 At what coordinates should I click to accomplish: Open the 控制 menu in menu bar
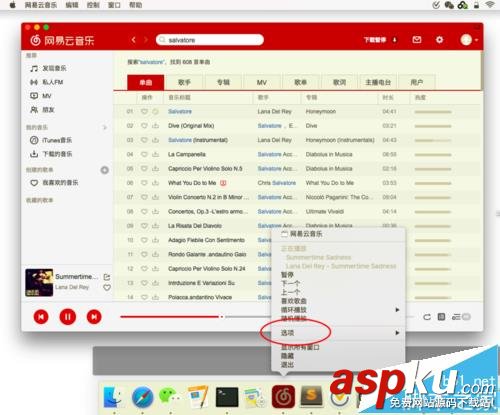coord(93,5)
